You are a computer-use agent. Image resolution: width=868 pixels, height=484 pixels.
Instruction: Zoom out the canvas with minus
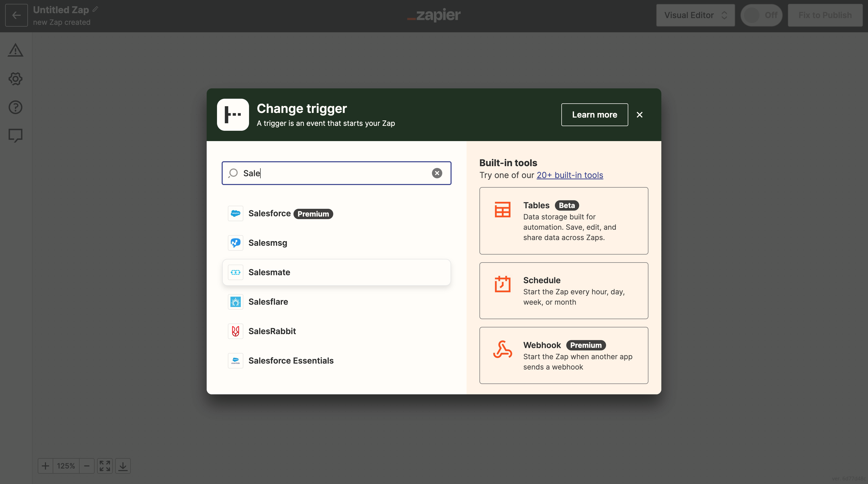pos(87,466)
